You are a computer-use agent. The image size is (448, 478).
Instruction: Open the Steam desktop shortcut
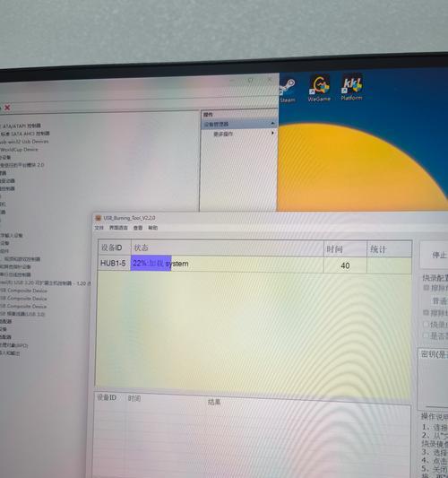(x=288, y=91)
